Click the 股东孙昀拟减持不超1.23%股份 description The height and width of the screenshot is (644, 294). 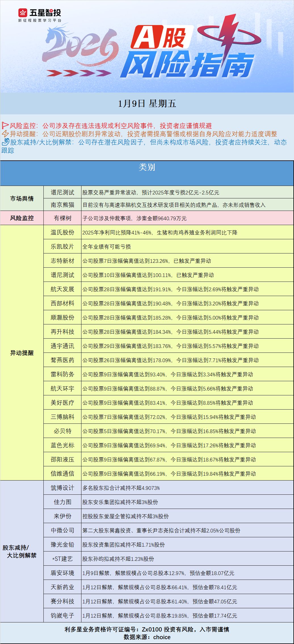tap(118, 559)
